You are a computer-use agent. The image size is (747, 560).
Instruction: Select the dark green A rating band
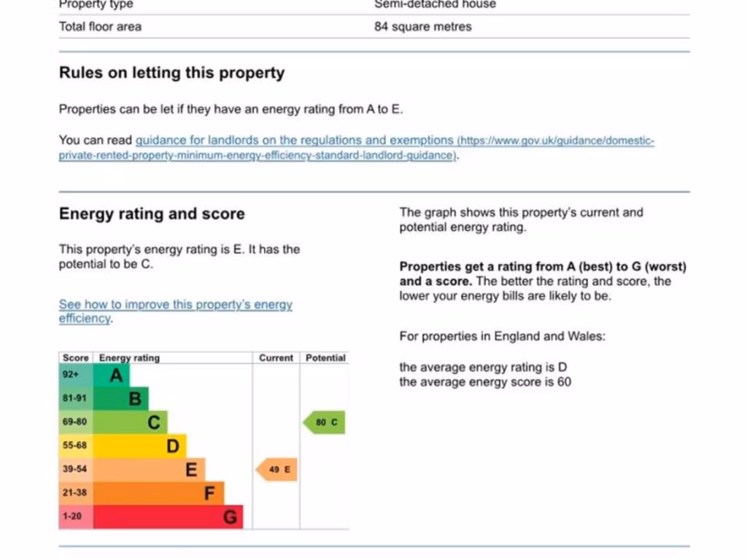coord(112,376)
